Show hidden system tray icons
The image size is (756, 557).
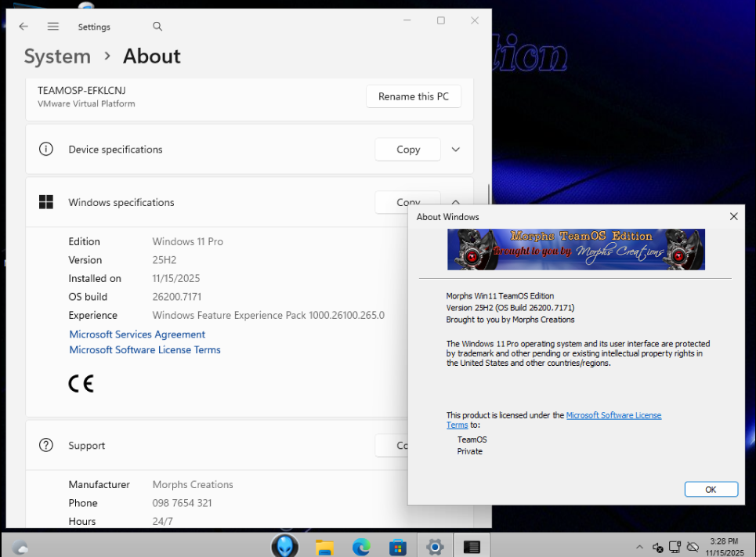click(x=639, y=547)
